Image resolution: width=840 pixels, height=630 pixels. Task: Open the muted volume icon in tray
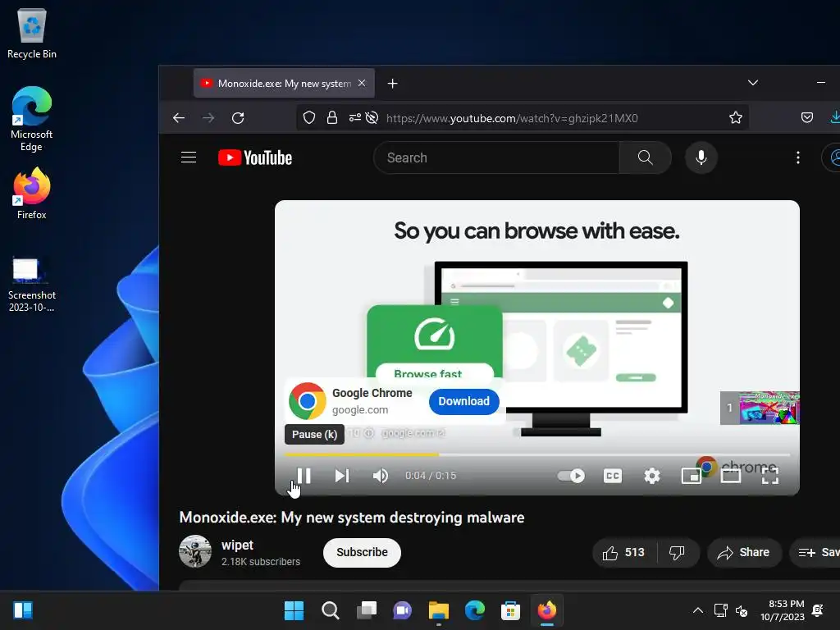742,610
